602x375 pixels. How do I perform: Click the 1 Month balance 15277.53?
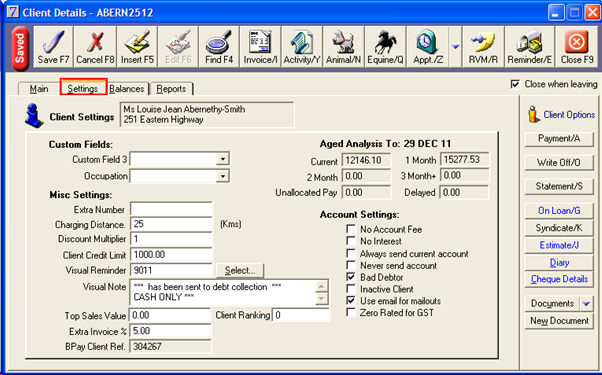point(465,160)
